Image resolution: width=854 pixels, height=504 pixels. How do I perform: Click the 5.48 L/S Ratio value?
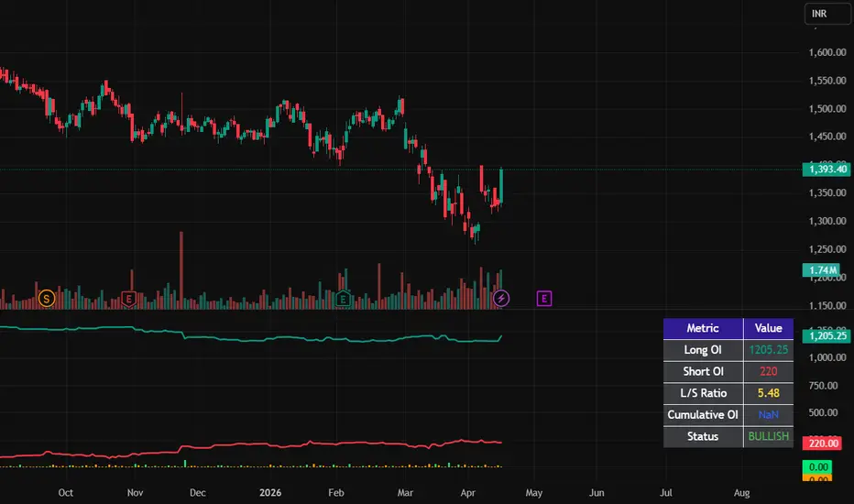[x=769, y=393]
